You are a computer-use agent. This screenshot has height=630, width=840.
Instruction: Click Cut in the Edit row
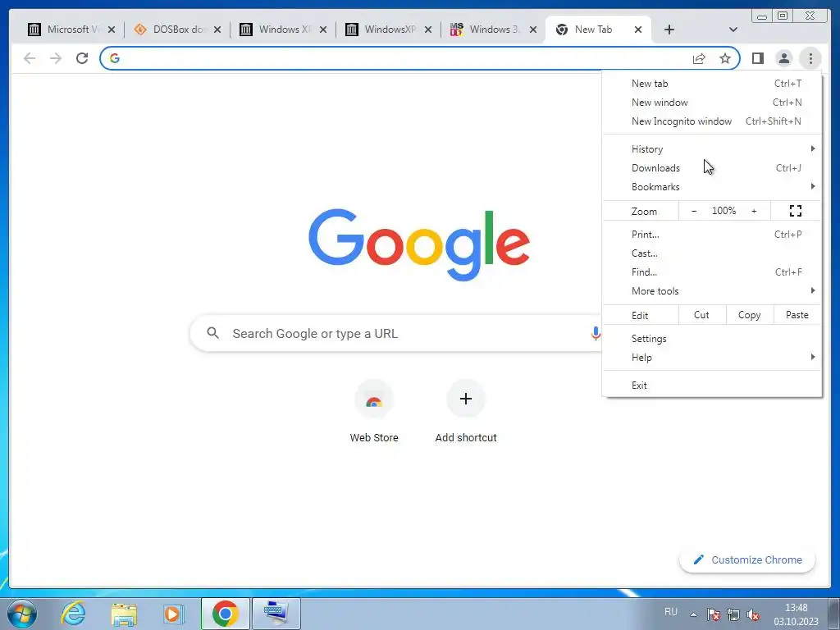pyautogui.click(x=702, y=315)
